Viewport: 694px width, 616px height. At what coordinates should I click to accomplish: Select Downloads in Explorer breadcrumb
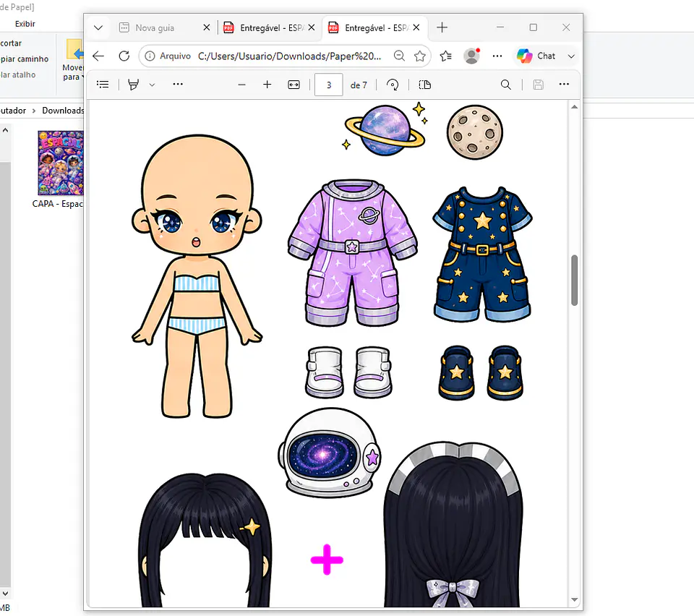point(63,111)
